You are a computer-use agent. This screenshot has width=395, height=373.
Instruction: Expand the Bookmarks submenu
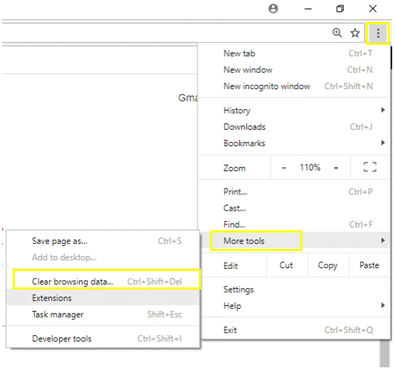click(294, 143)
